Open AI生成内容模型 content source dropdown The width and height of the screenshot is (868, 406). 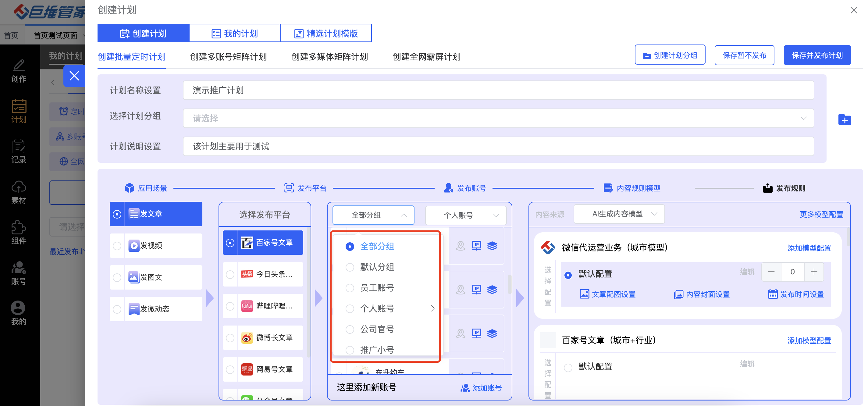(x=619, y=214)
